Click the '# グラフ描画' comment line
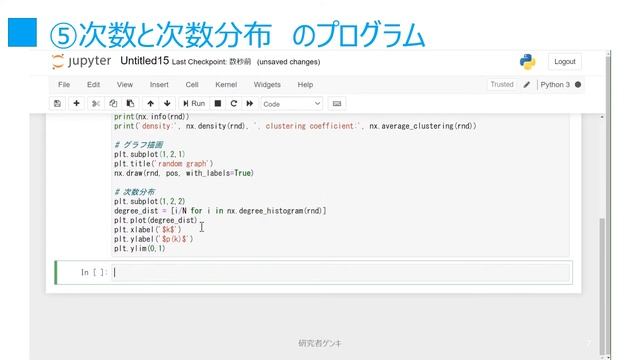 click(x=138, y=145)
